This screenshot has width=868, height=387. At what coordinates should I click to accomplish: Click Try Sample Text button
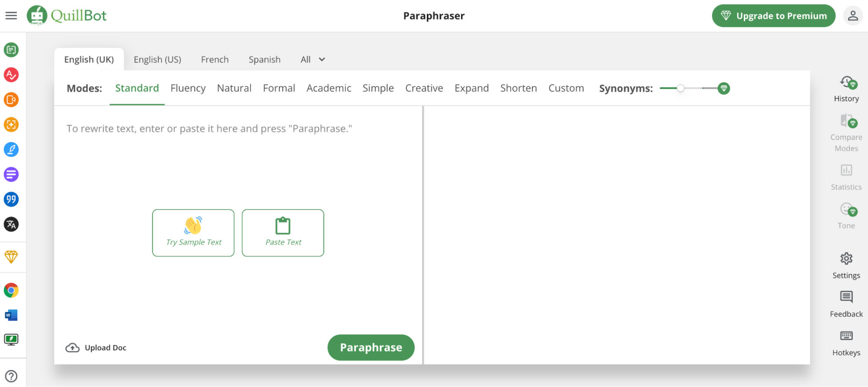[193, 233]
